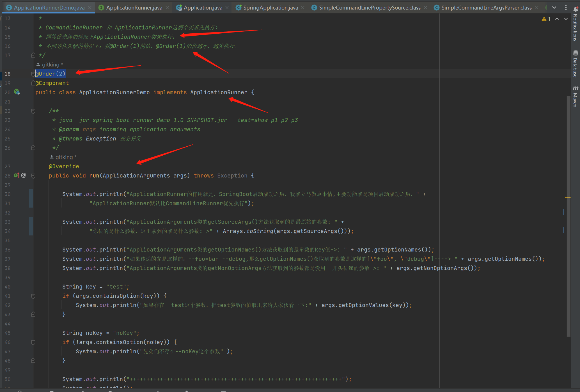The width and height of the screenshot is (580, 392).
Task: Switch to ApplicationRunnerDemo.java tab
Action: pyautogui.click(x=49, y=8)
